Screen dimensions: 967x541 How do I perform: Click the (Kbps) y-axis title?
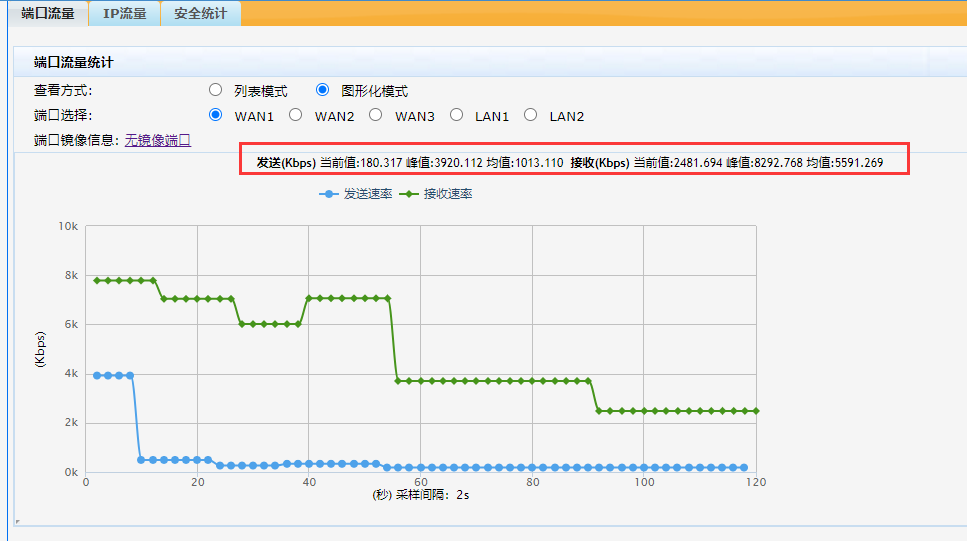coord(40,350)
